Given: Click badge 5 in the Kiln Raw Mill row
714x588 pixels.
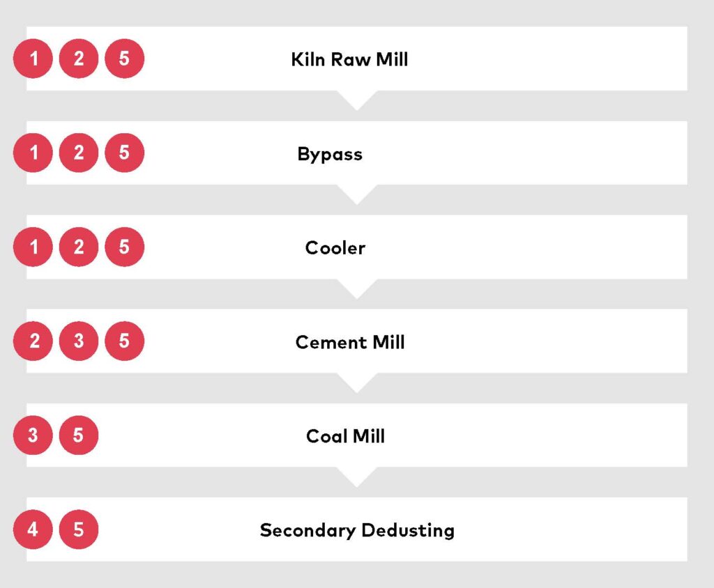Looking at the screenshot, I should [124, 59].
